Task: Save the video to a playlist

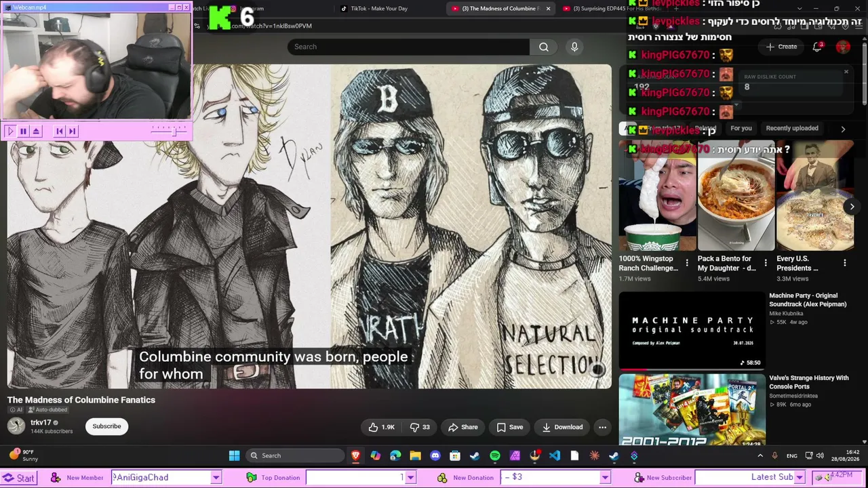Action: coord(510,427)
